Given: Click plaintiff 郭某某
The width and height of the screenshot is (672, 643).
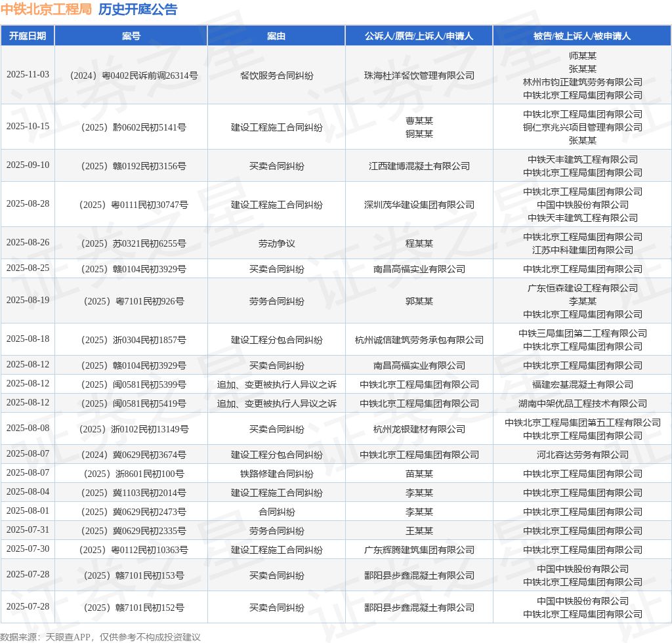Looking at the screenshot, I should click(419, 302).
